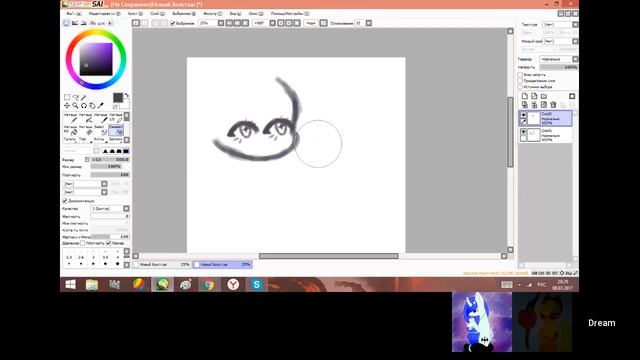Open the rotation angle field in toolbar
The image size is (640, 360).
point(260,23)
